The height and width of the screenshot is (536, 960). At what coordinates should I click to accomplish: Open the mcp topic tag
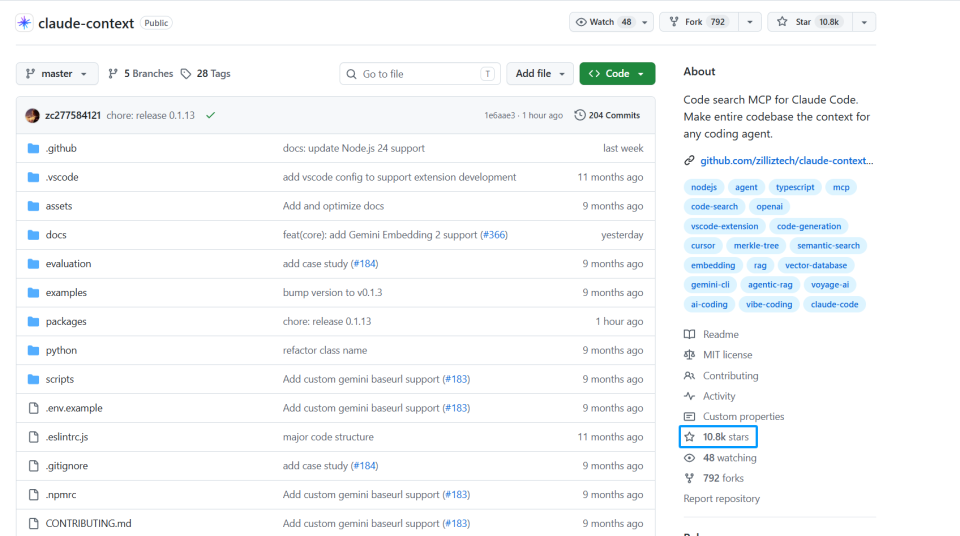(841, 187)
